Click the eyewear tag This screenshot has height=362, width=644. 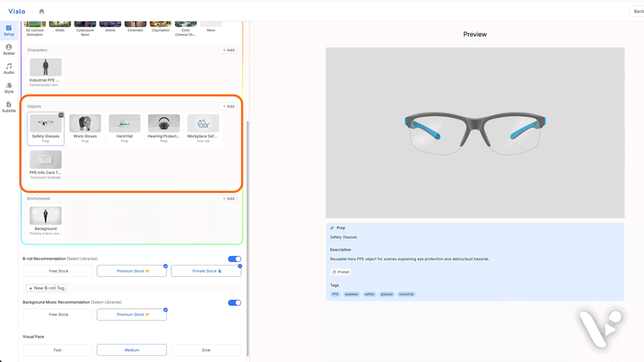point(352,294)
